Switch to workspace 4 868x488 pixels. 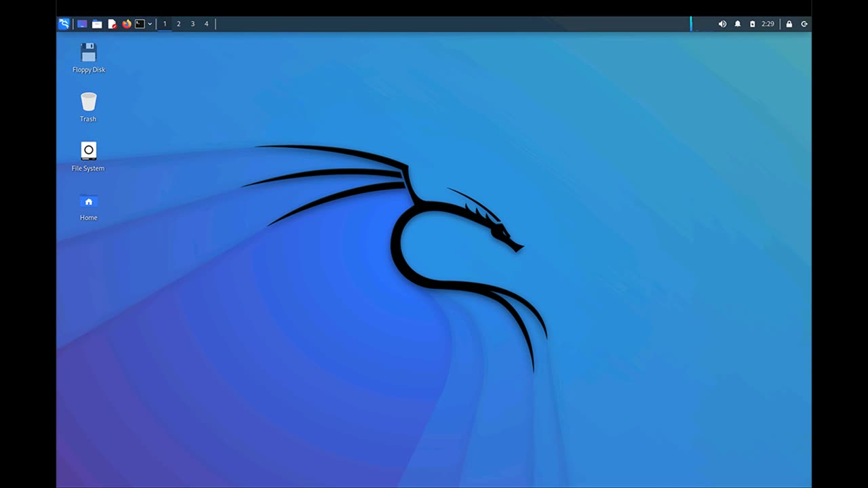click(x=207, y=24)
